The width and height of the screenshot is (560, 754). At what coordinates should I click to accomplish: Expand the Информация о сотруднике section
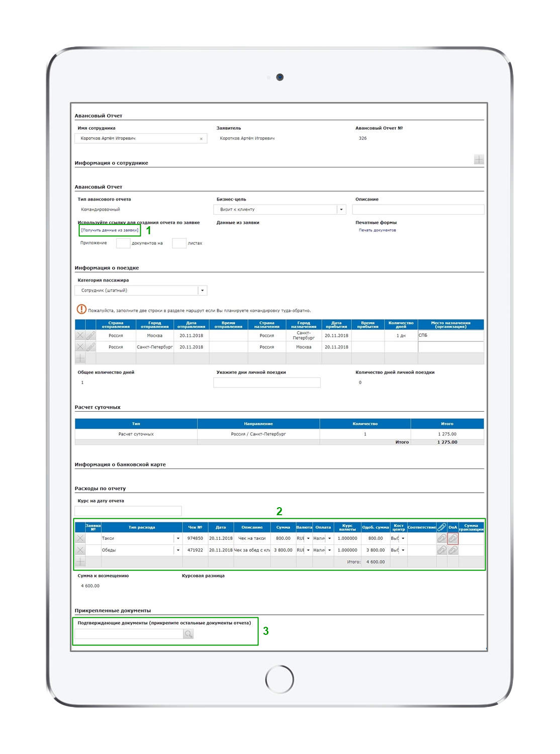pos(479,160)
